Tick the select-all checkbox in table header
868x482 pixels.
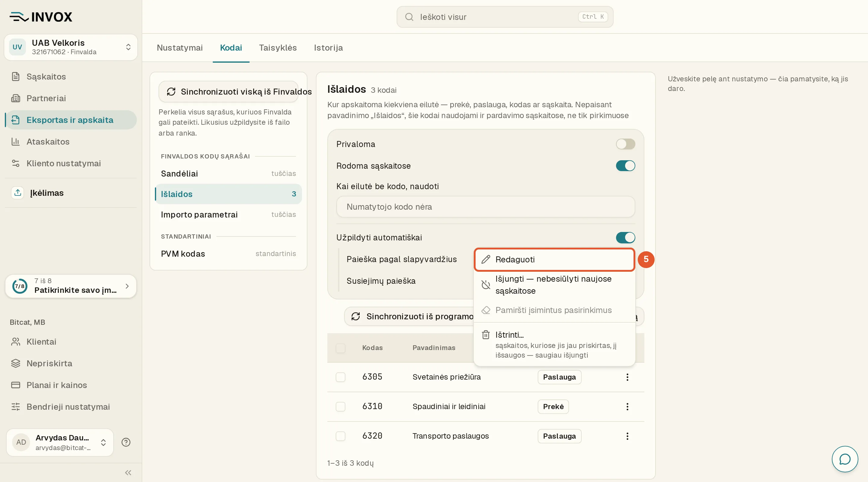tap(340, 348)
